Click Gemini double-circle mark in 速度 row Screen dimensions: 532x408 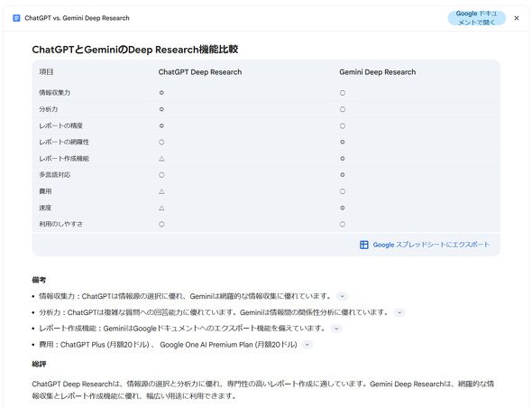343,208
